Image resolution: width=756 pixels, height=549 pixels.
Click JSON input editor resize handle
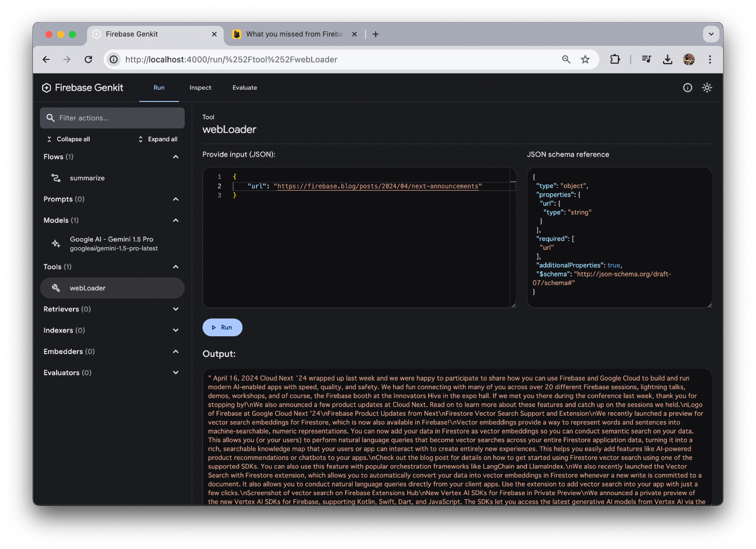(513, 305)
